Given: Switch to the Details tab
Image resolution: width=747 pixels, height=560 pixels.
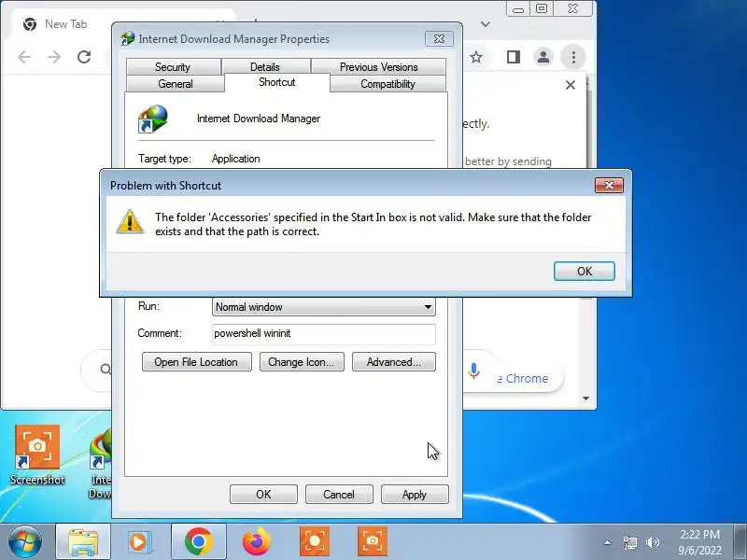Looking at the screenshot, I should pos(265,67).
